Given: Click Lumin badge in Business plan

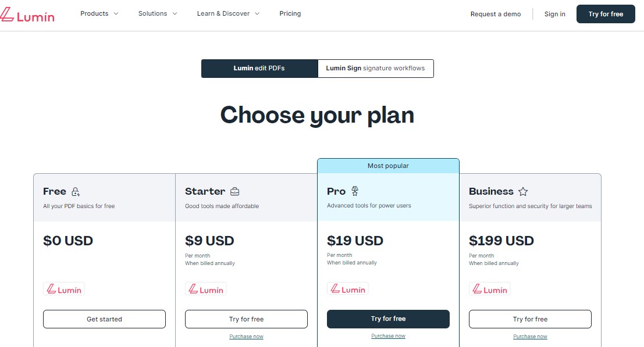Looking at the screenshot, I should pos(490,289).
